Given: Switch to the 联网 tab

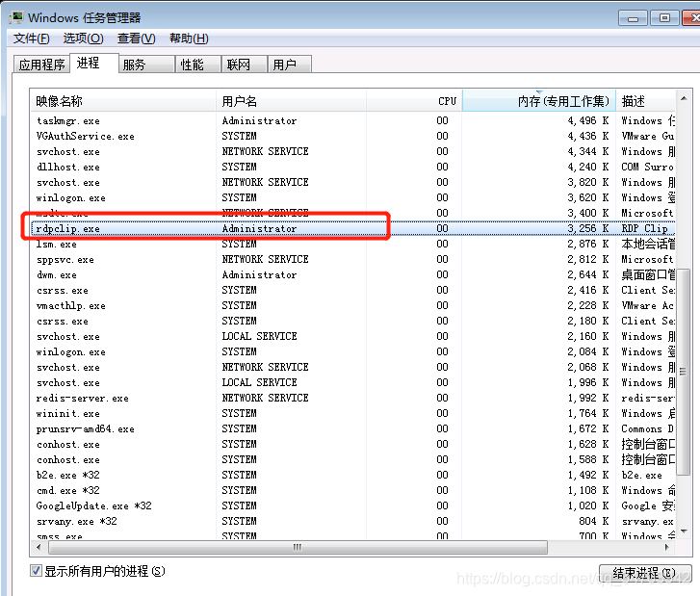Looking at the screenshot, I should 245,65.
